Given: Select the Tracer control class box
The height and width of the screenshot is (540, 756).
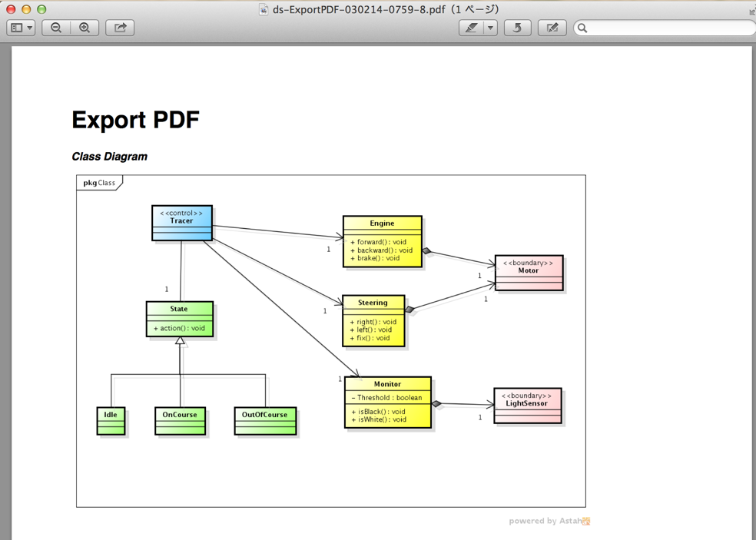Looking at the screenshot, I should coord(182,223).
